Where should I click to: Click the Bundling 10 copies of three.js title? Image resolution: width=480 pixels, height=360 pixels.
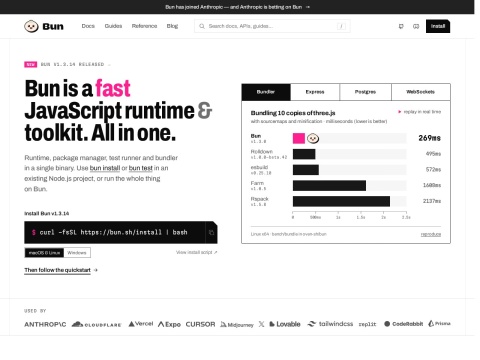[x=293, y=113]
